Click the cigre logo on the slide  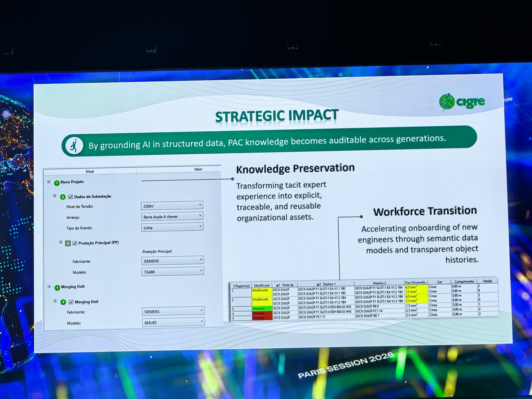click(x=462, y=102)
